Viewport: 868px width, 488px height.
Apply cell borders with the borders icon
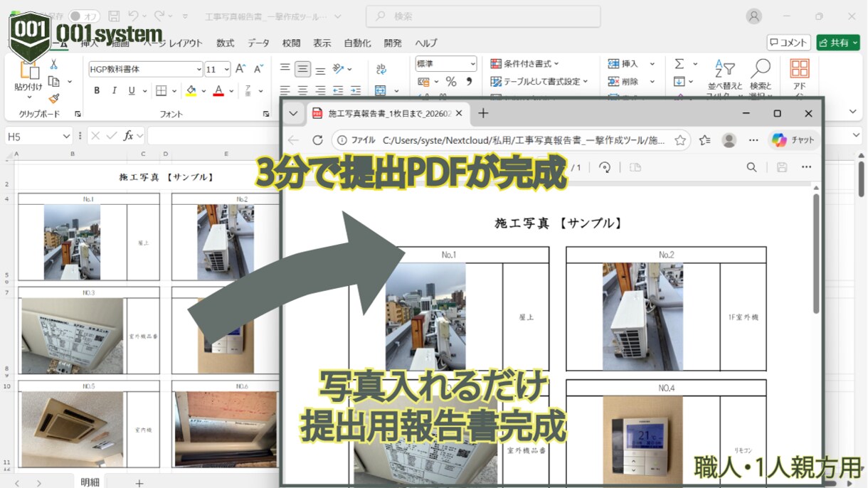click(x=161, y=90)
